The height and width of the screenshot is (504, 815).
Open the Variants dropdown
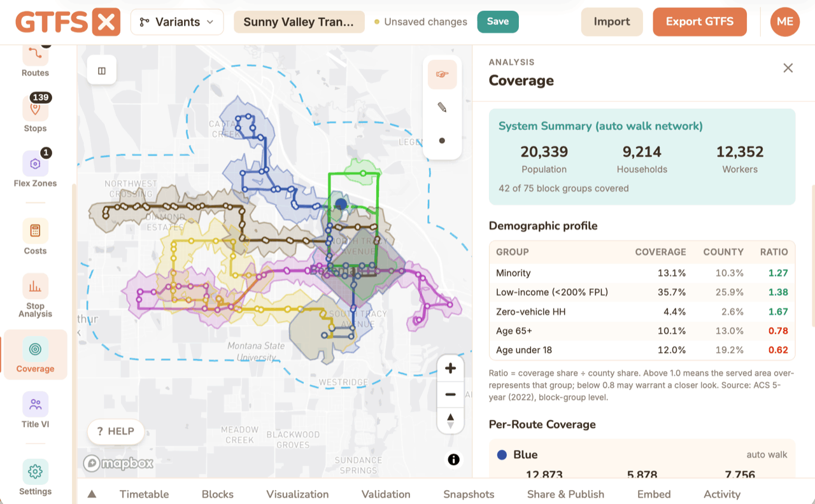177,22
